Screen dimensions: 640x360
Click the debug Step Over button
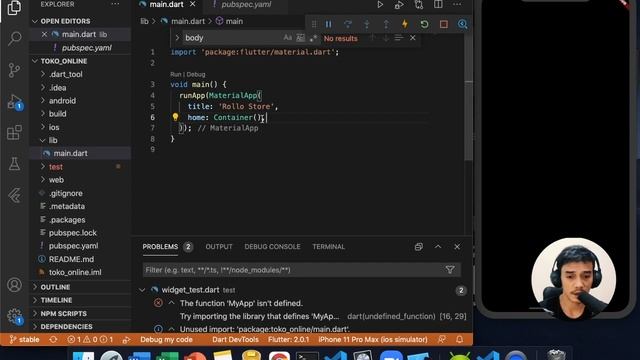(x=348, y=24)
